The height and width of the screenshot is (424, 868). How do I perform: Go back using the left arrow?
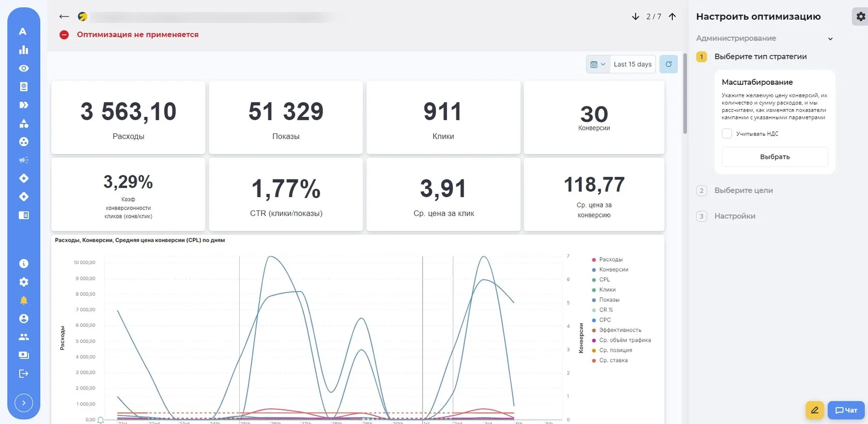[x=64, y=17]
